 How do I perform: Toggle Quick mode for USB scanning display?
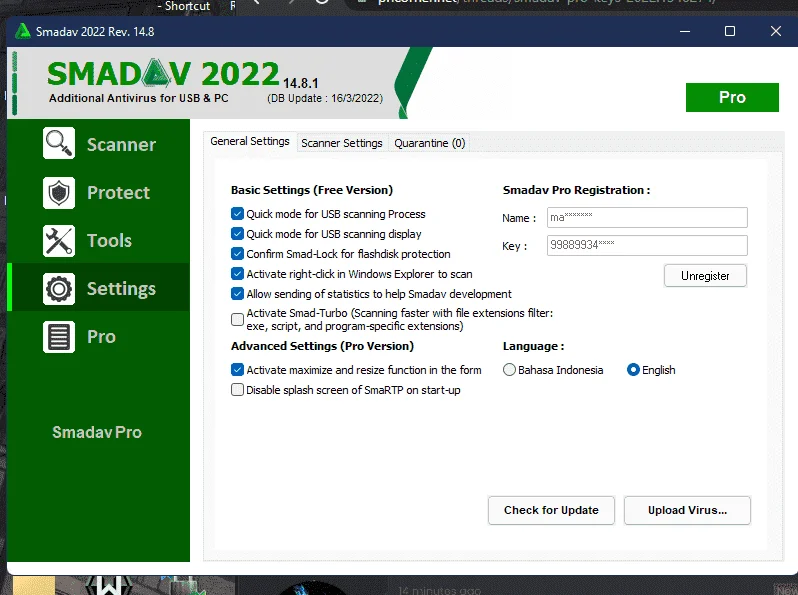click(237, 234)
